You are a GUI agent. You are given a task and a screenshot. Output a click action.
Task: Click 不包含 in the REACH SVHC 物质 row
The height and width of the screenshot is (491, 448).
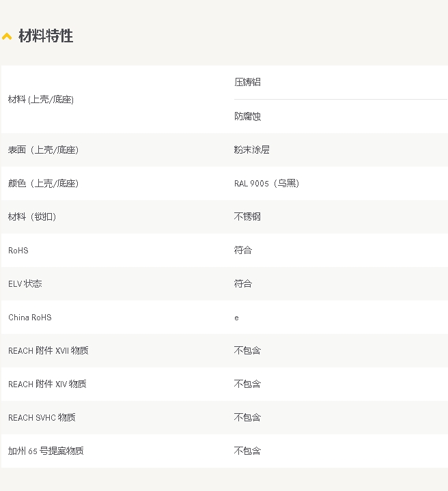coord(247,417)
